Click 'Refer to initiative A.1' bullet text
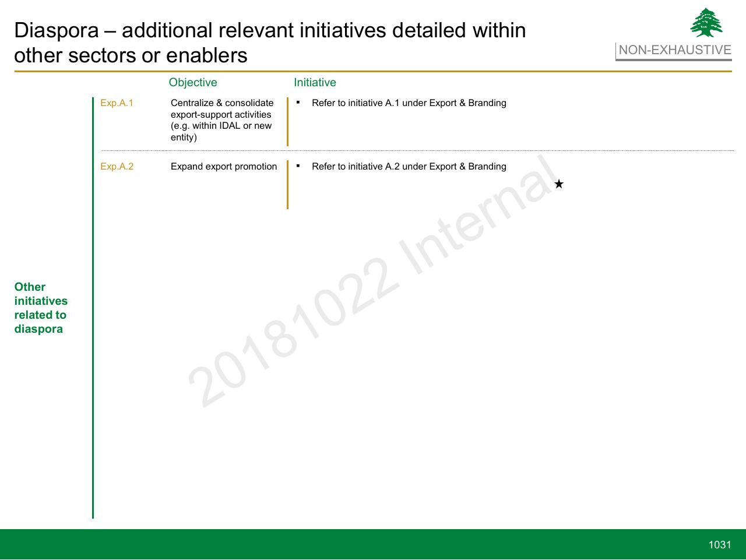The height and width of the screenshot is (560, 746). 409,103
